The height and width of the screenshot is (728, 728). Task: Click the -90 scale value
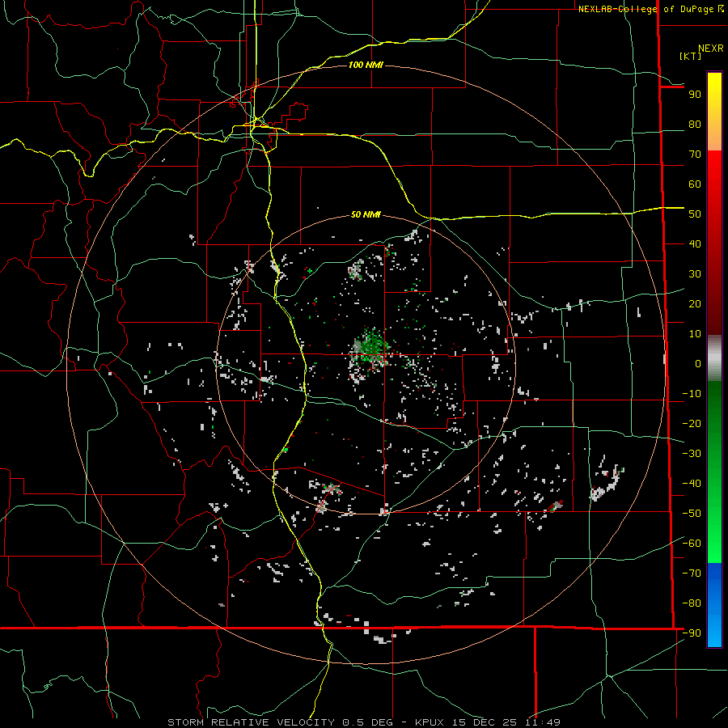[692, 633]
